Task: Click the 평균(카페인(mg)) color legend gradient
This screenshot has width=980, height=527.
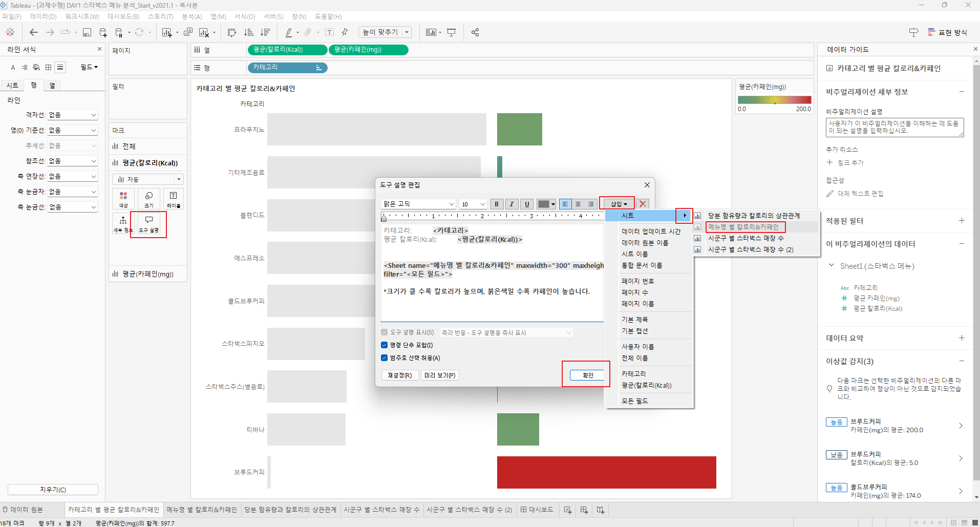Action: pos(775,100)
